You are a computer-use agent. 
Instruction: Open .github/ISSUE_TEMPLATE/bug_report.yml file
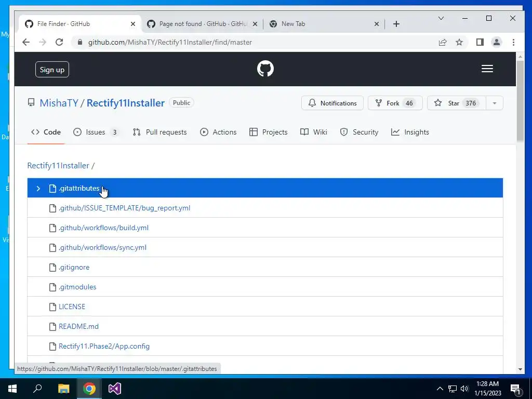click(x=124, y=208)
